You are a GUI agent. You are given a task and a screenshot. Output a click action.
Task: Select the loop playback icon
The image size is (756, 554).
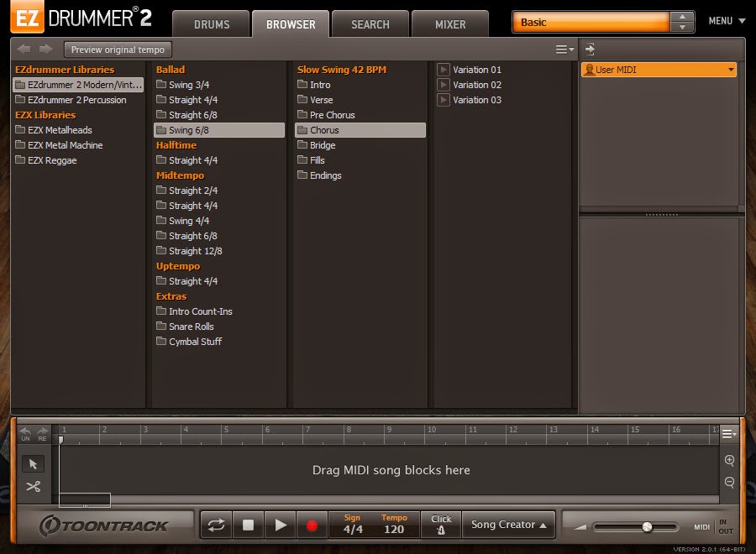point(217,525)
